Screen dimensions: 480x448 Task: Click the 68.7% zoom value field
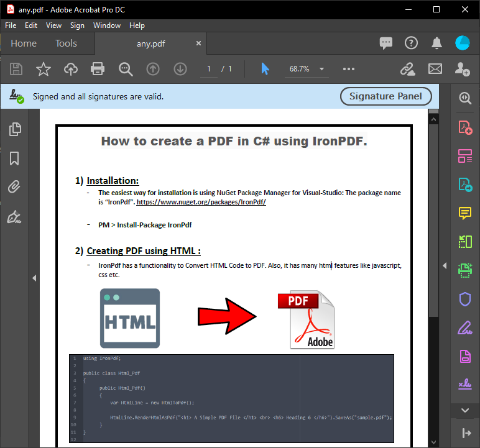point(300,69)
